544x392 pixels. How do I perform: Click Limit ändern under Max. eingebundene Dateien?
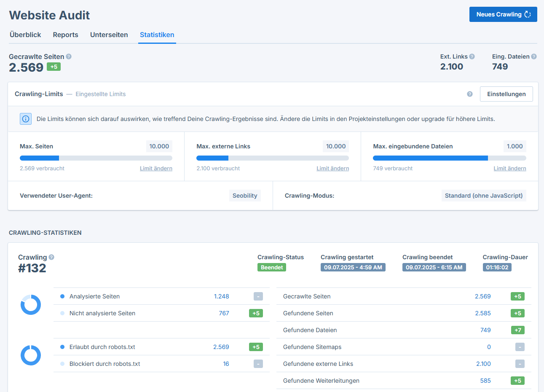click(x=510, y=168)
